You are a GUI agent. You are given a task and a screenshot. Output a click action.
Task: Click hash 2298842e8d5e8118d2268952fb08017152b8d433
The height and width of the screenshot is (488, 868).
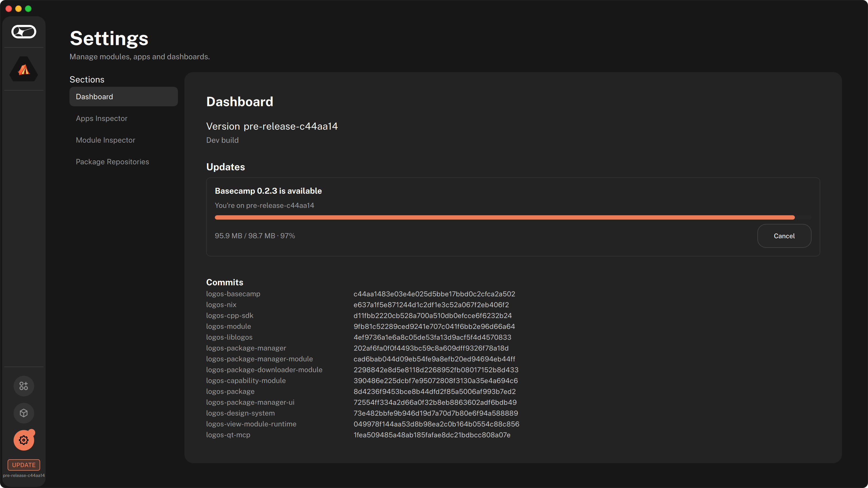[436, 370]
